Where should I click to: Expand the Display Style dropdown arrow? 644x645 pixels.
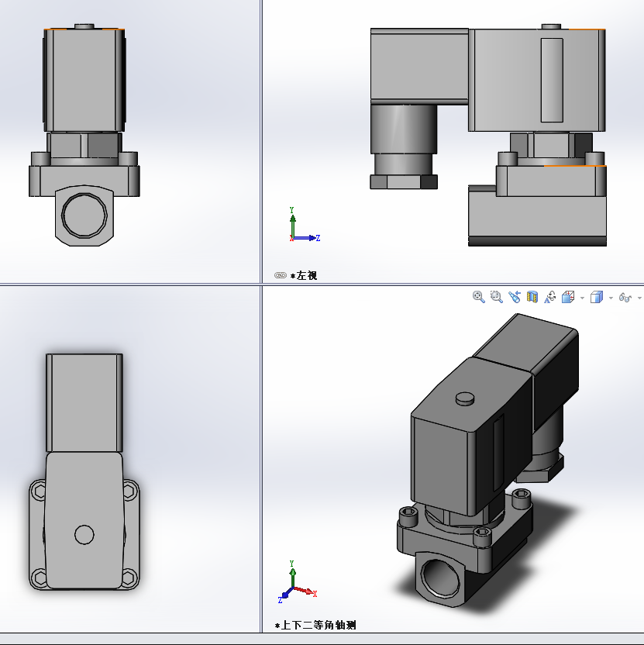pyautogui.click(x=611, y=298)
